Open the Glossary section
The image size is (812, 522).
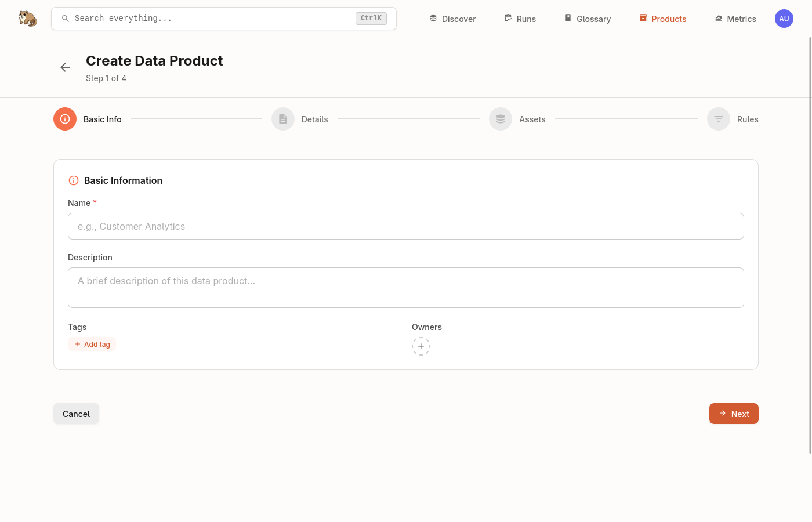587,19
